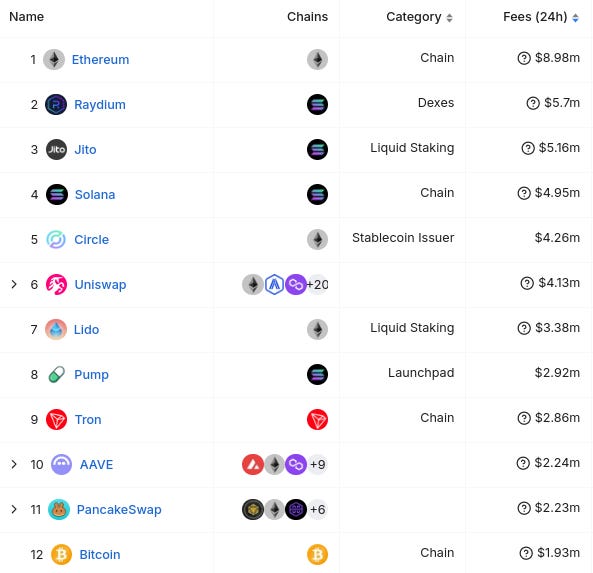Open the Solana protocol link
593x573 pixels.
[x=95, y=194]
